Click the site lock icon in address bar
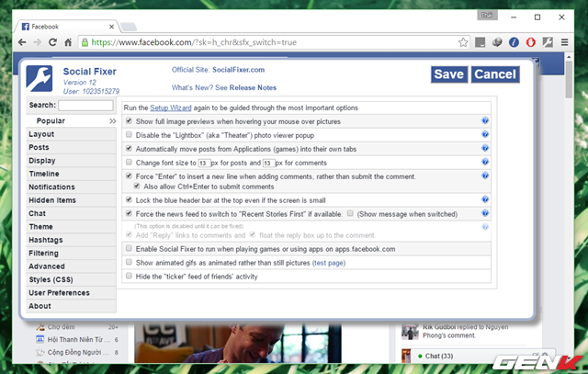 pos(85,42)
